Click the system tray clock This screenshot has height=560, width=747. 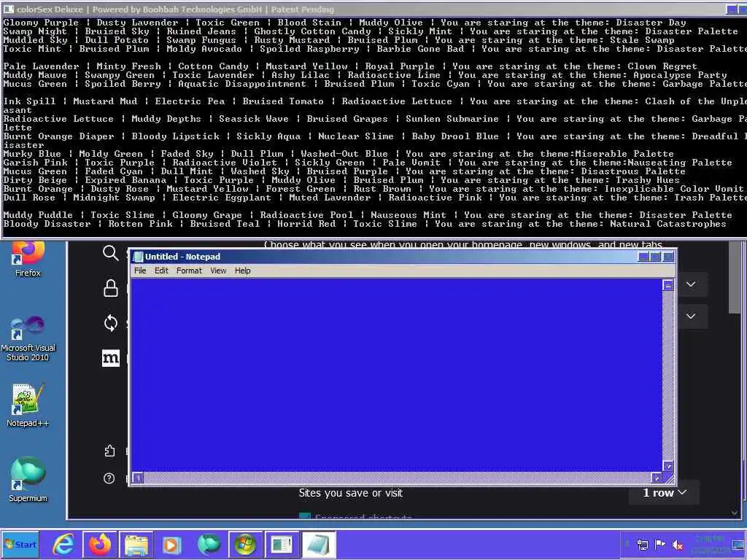tap(709, 545)
